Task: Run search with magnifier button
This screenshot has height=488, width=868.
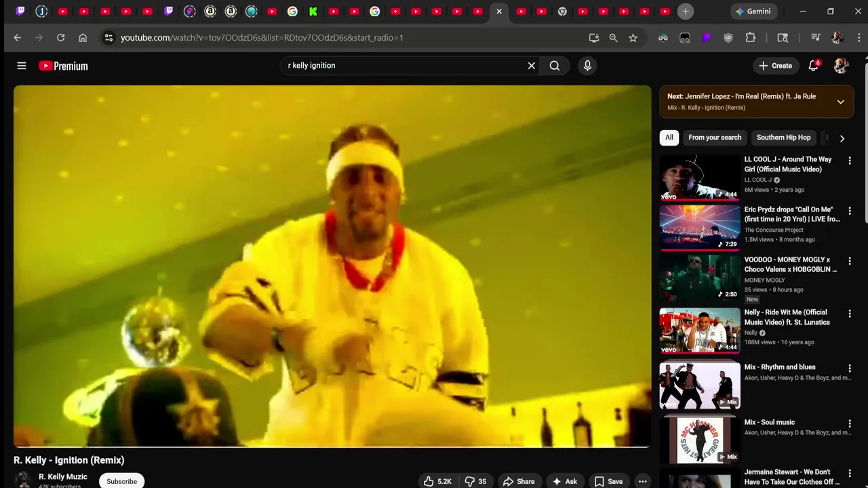Action: [555, 66]
